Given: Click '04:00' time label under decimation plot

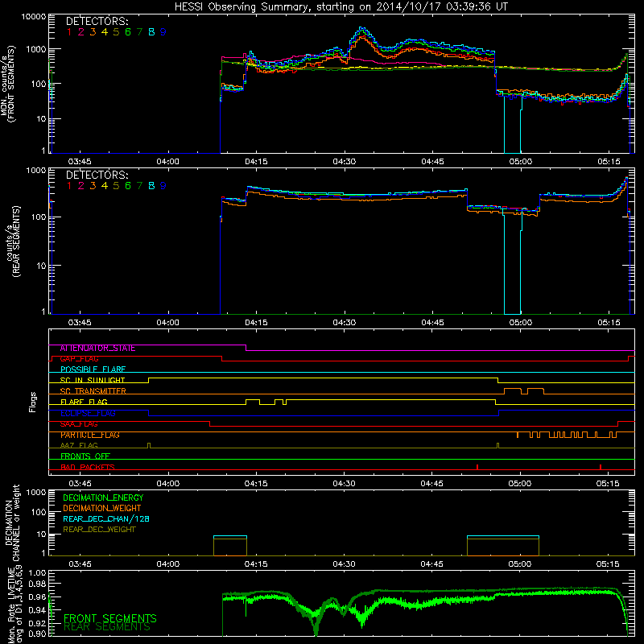Looking at the screenshot, I should pos(168,564).
